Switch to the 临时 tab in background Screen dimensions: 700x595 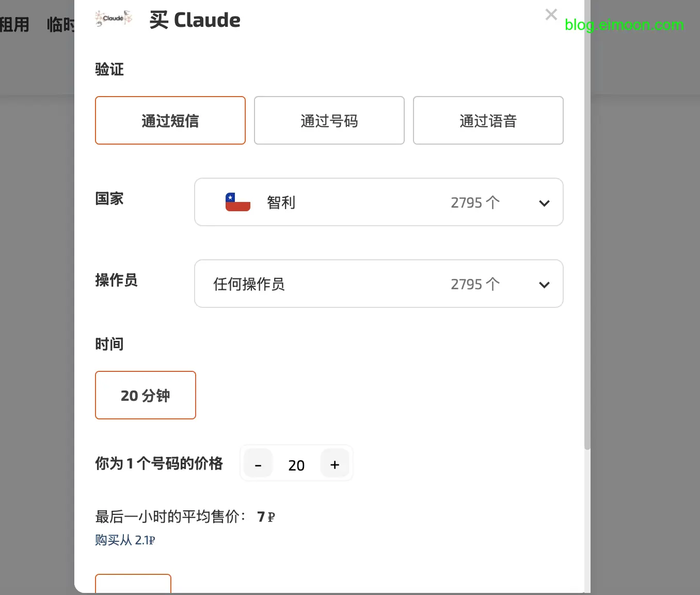pyautogui.click(x=61, y=24)
